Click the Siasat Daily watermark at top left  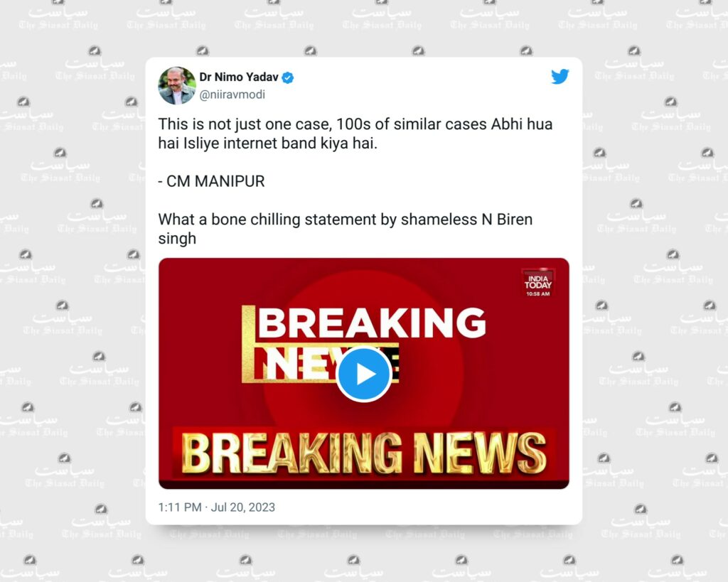click(x=58, y=18)
